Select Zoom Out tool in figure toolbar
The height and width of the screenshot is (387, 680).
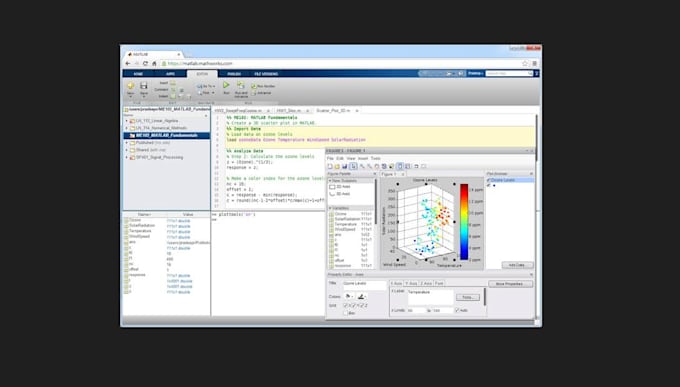(369, 166)
